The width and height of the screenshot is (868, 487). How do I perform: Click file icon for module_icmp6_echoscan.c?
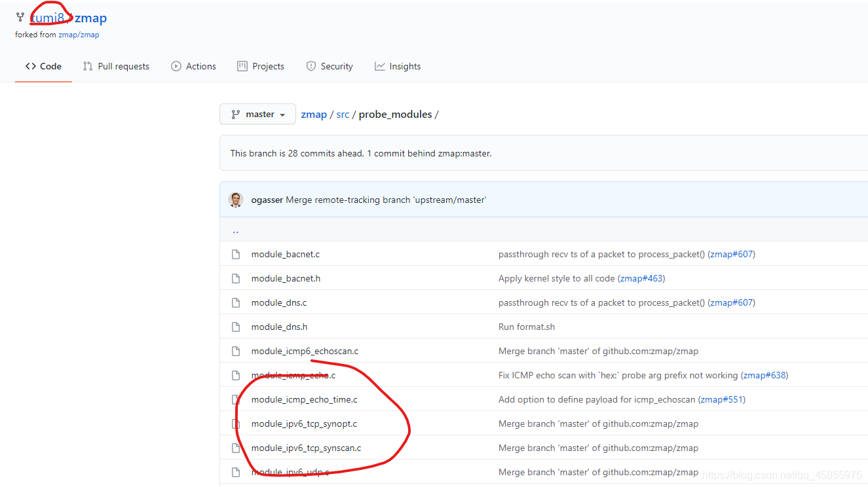coord(236,351)
